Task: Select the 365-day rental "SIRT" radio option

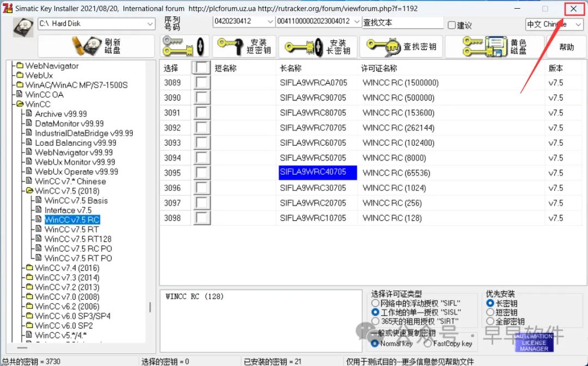Action: [x=375, y=321]
